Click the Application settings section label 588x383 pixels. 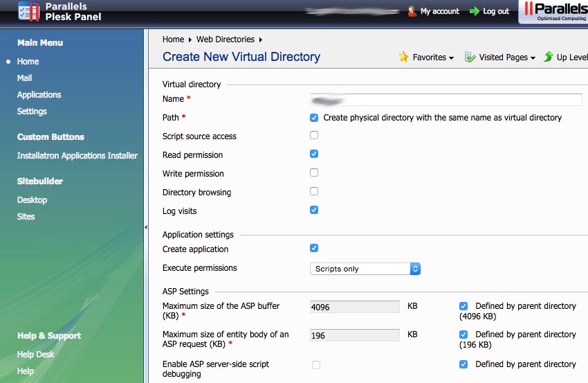coord(198,235)
